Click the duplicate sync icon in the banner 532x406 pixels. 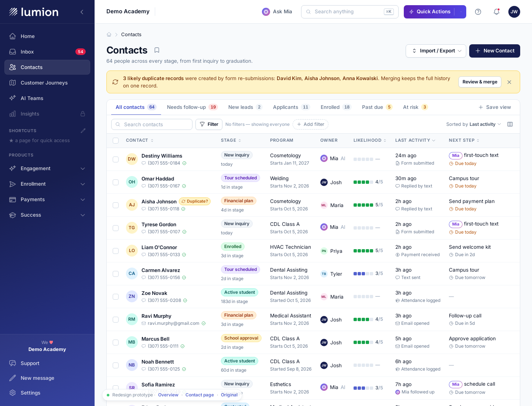point(115,82)
